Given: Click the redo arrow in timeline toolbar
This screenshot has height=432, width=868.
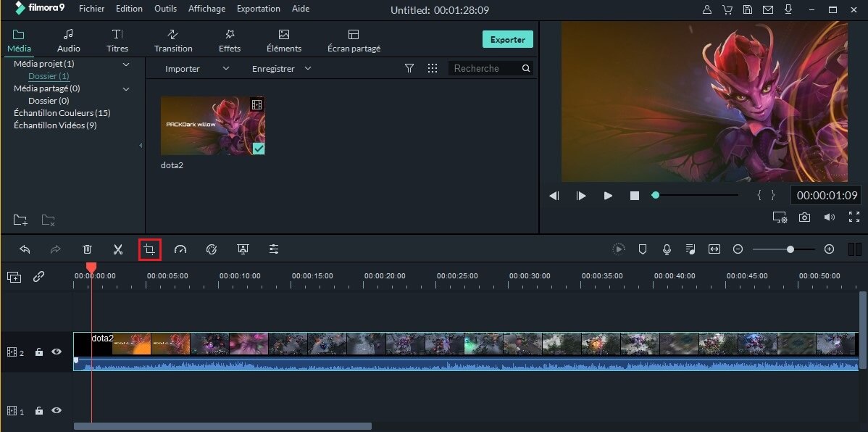Looking at the screenshot, I should [55, 249].
